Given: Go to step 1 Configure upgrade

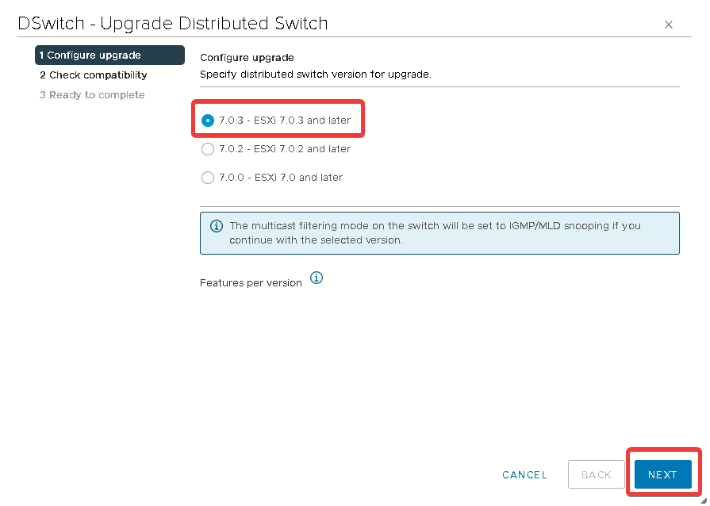Looking at the screenshot, I should [110, 55].
